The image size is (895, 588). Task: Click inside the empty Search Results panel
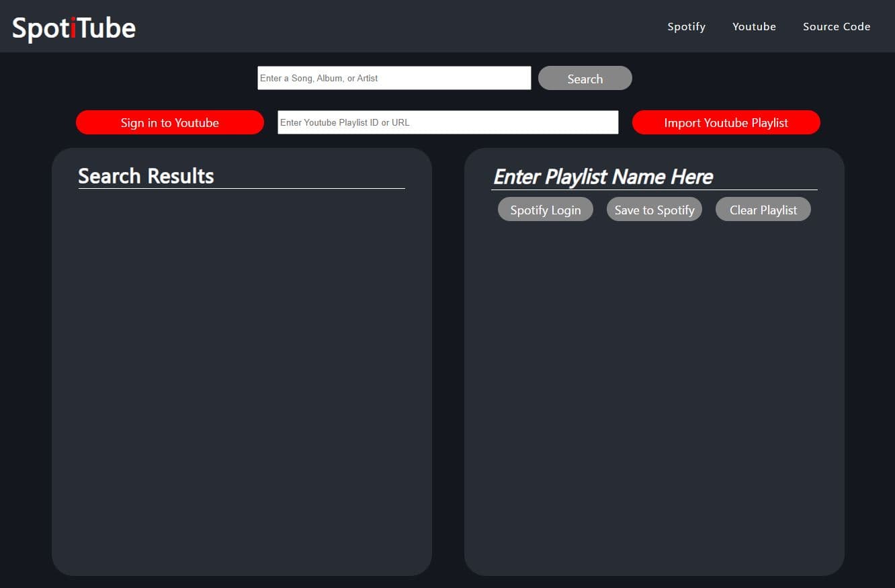(241, 376)
